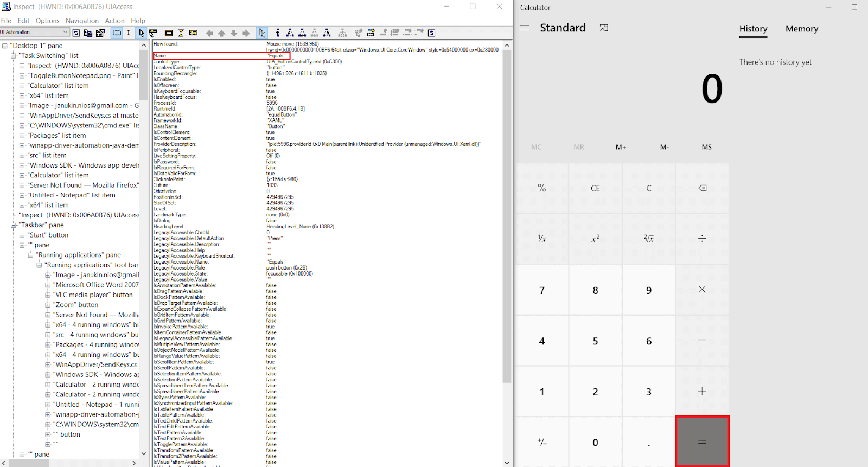Screen dimensions: 868x467
Task: Click the plus/minus sign key
Action: (541, 442)
